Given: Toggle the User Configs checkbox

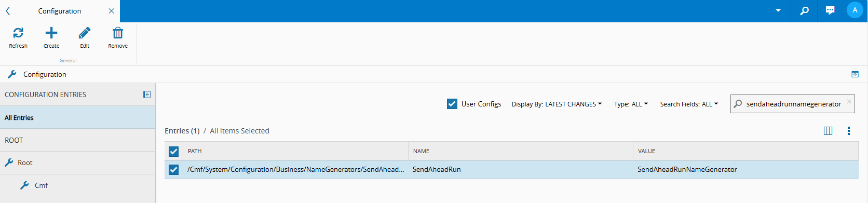Looking at the screenshot, I should point(452,104).
